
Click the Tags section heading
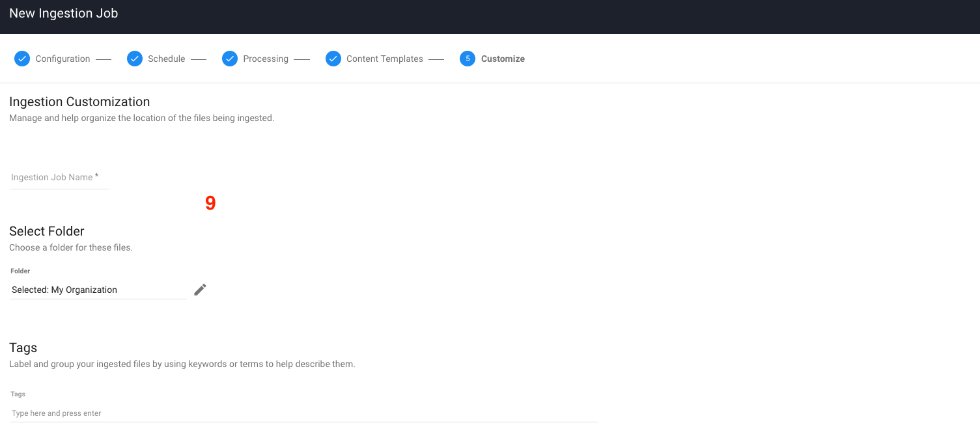click(23, 348)
